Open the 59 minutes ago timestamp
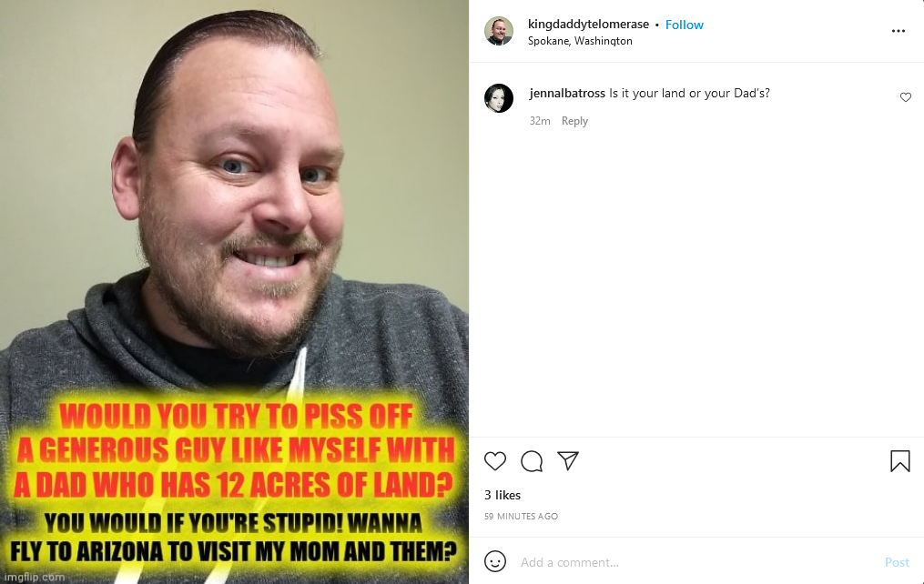 point(521,517)
